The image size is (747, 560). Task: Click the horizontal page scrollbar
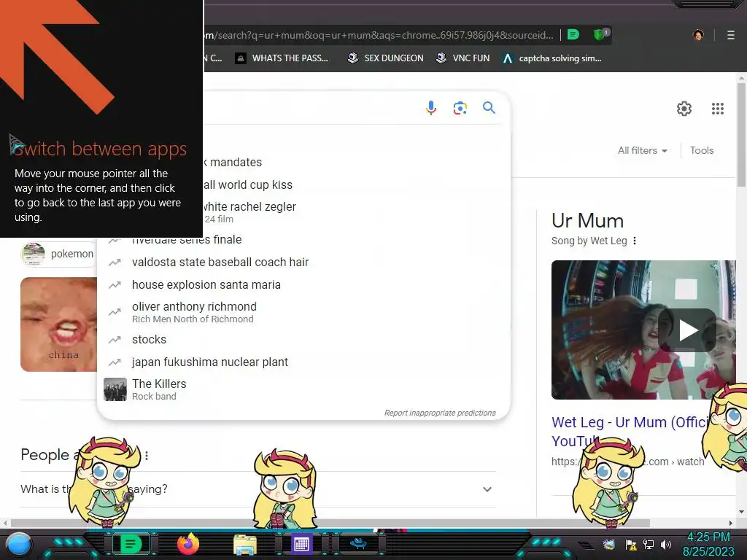[x=330, y=523]
